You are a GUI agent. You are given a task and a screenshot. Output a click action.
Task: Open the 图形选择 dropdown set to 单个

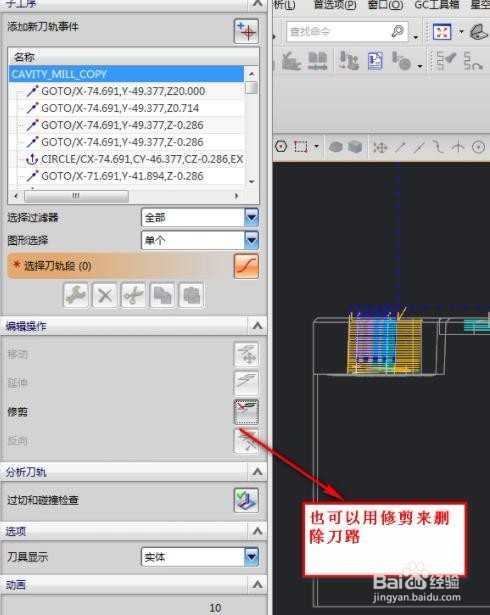(200, 240)
